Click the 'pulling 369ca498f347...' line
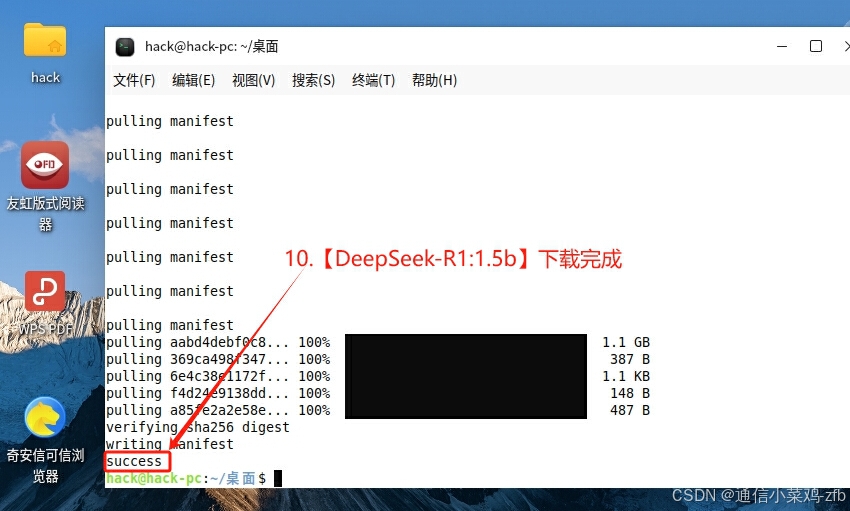Screen dimensions: 850x511 (218, 359)
